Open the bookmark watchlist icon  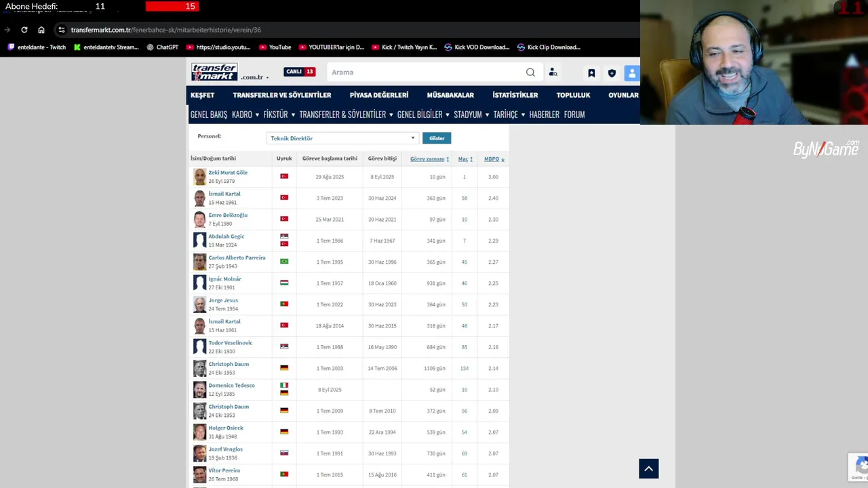click(x=591, y=73)
